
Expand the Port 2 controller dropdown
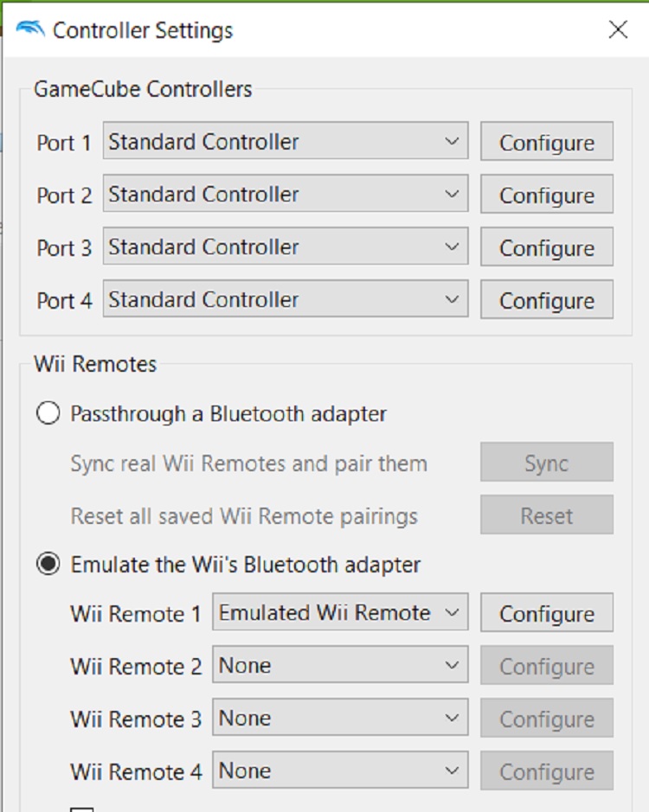(x=286, y=195)
